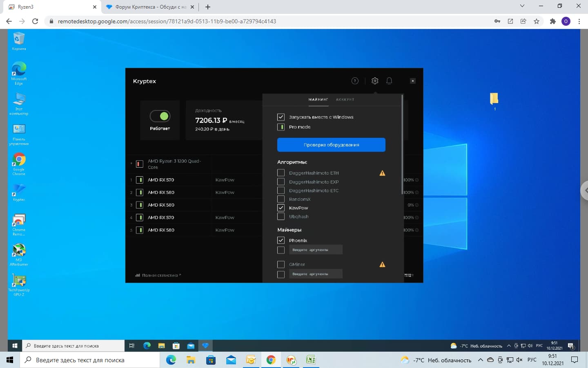Select the Google Chrome desktop shortcut
588x368 pixels.
tap(19, 164)
